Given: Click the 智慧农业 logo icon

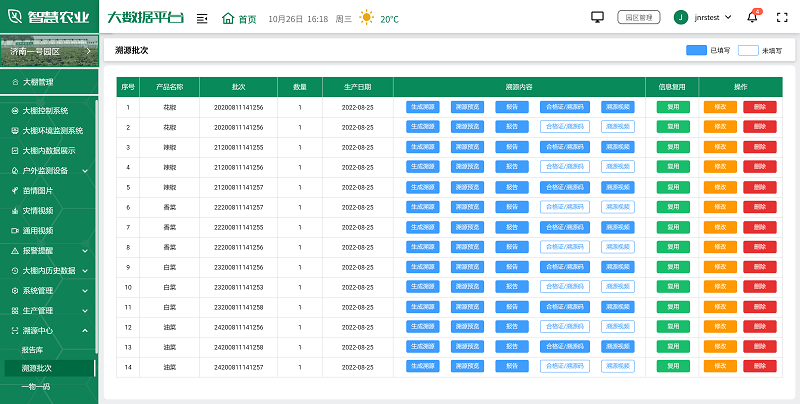Looking at the screenshot, I should coord(17,17).
